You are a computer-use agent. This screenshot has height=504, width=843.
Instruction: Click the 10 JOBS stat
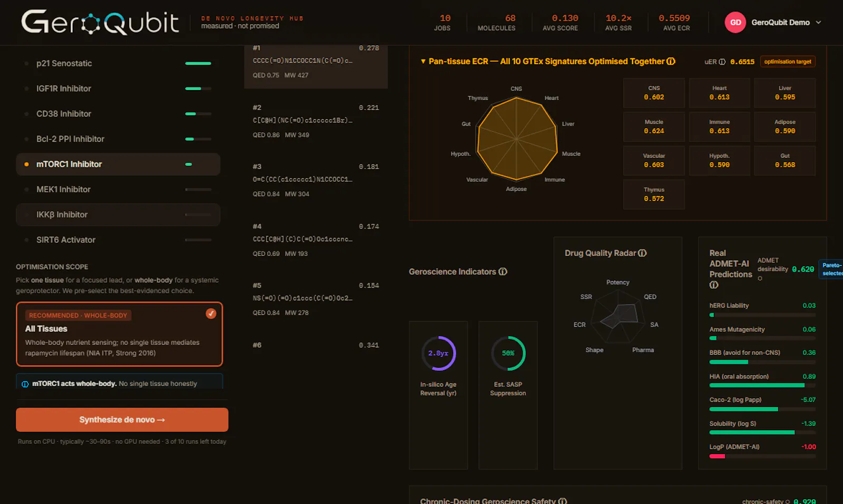(442, 23)
